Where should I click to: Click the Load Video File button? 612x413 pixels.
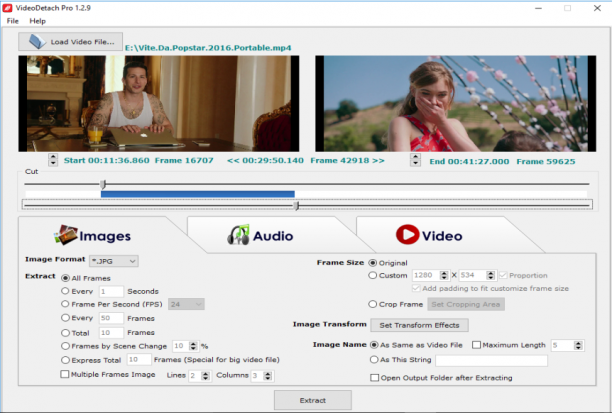[70, 41]
